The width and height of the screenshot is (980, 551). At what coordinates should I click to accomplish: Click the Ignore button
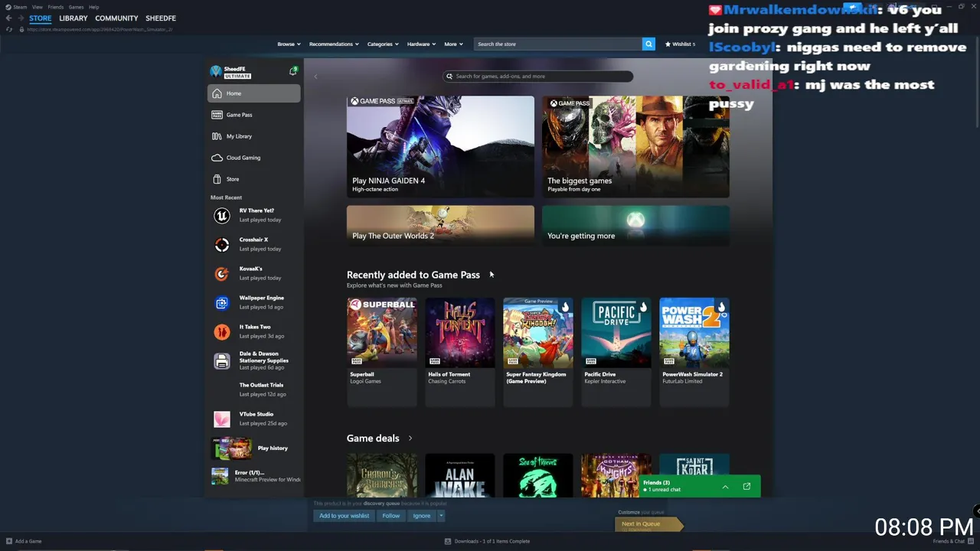coord(421,516)
